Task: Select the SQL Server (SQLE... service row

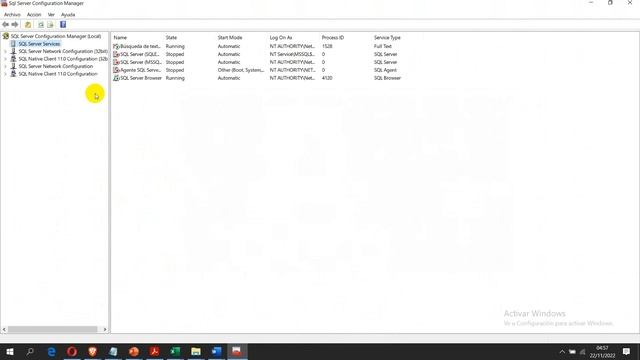Action: (257, 54)
